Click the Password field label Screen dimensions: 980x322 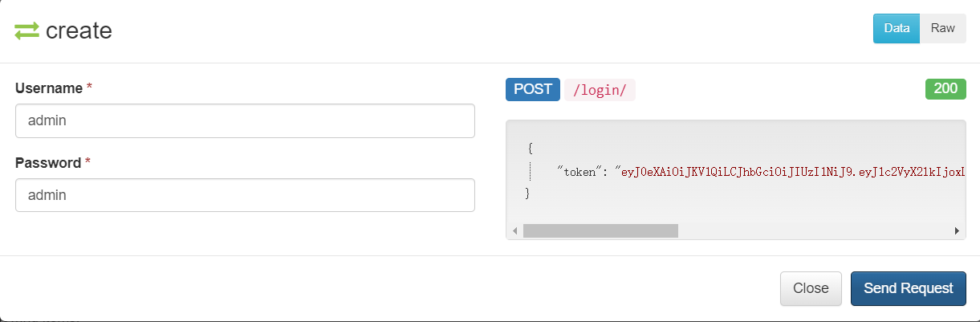tap(48, 162)
